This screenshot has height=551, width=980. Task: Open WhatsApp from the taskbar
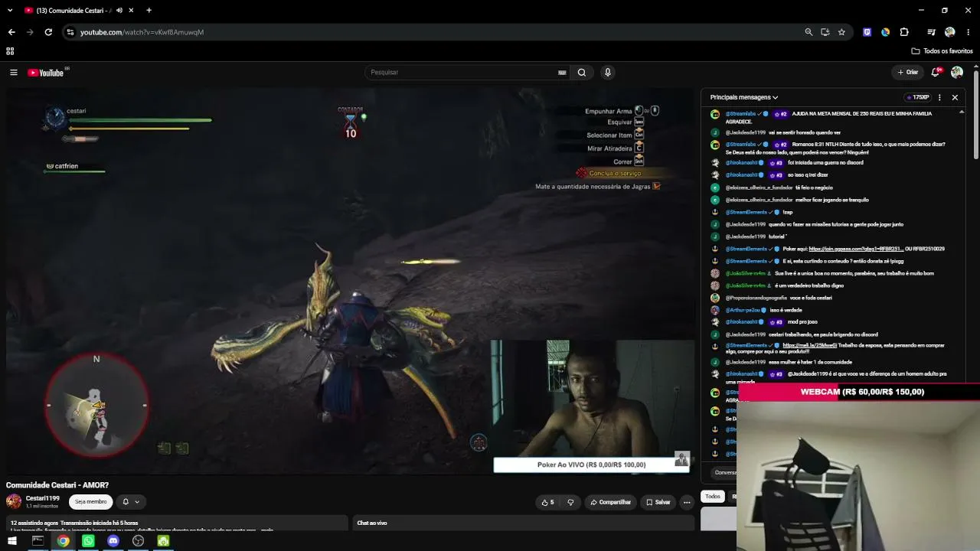tap(88, 541)
